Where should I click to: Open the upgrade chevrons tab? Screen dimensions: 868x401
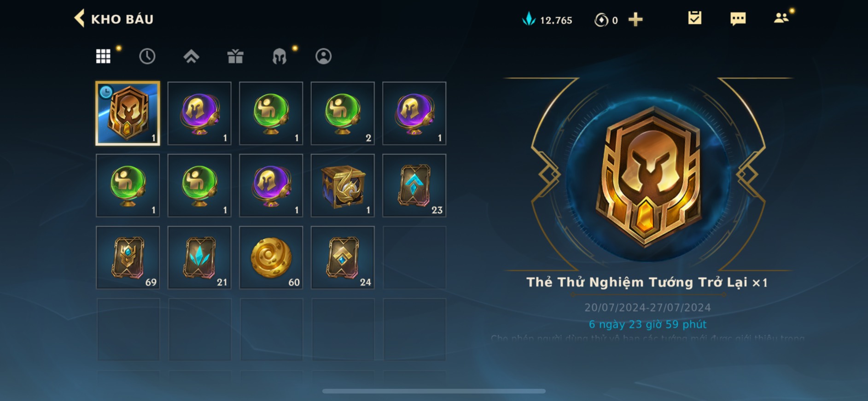point(191,56)
